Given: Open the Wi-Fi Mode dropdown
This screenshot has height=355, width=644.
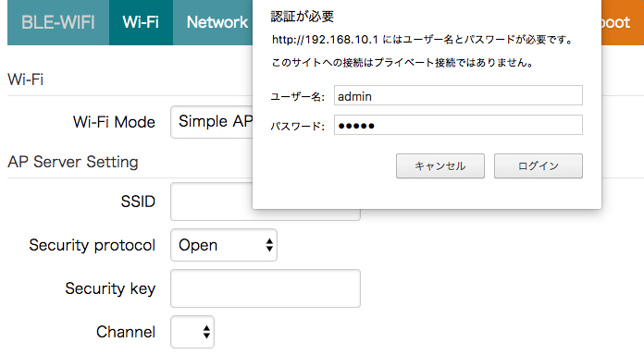Looking at the screenshot, I should pyautogui.click(x=212, y=122).
